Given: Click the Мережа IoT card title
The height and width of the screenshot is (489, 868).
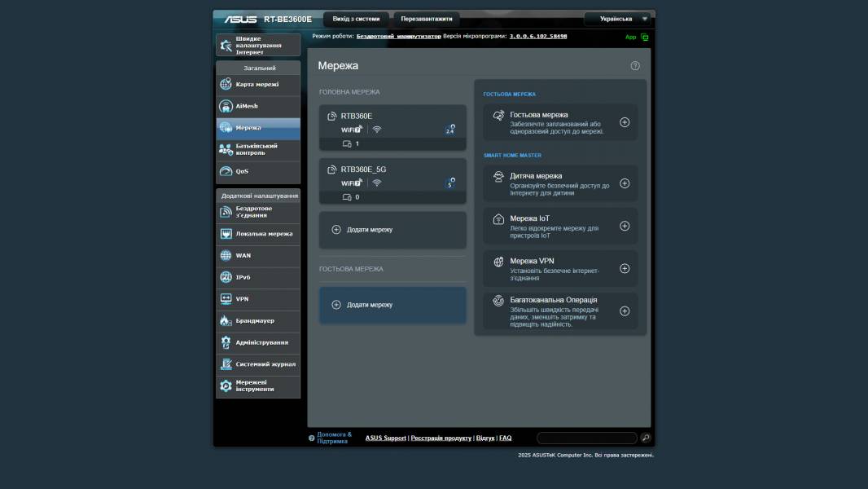Looking at the screenshot, I should point(530,218).
